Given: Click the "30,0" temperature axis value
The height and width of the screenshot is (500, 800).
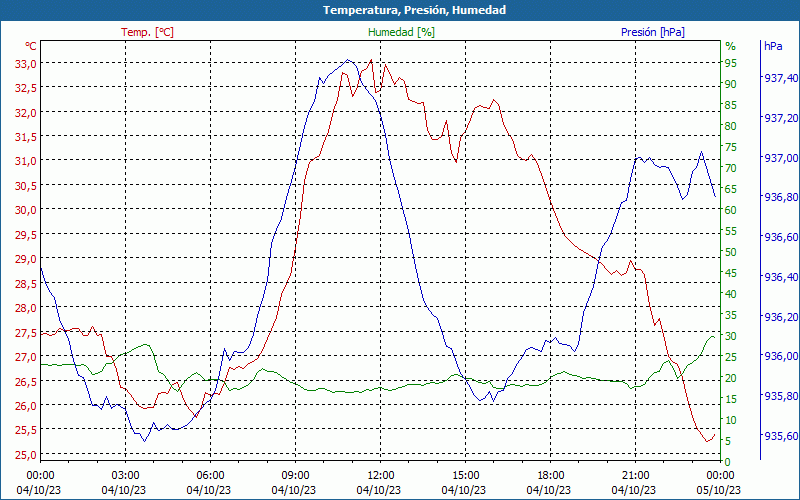Looking at the screenshot, I should point(26,210).
